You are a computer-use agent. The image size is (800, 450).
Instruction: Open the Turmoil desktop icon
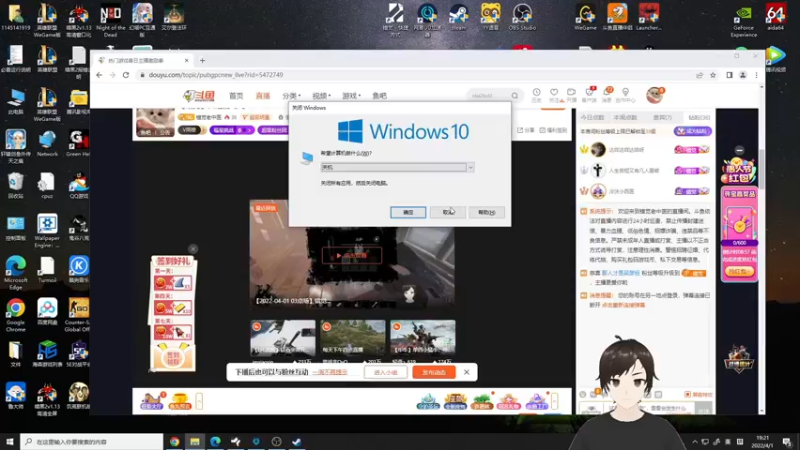47,270
